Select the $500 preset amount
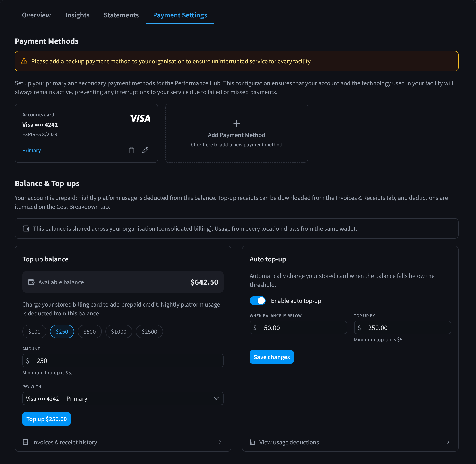This screenshot has height=464, width=476. coord(90,331)
